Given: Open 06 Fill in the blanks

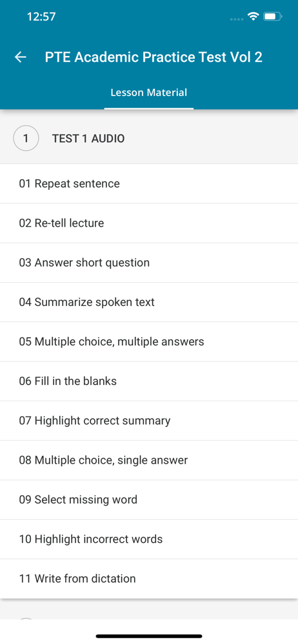Looking at the screenshot, I should [x=149, y=381].
